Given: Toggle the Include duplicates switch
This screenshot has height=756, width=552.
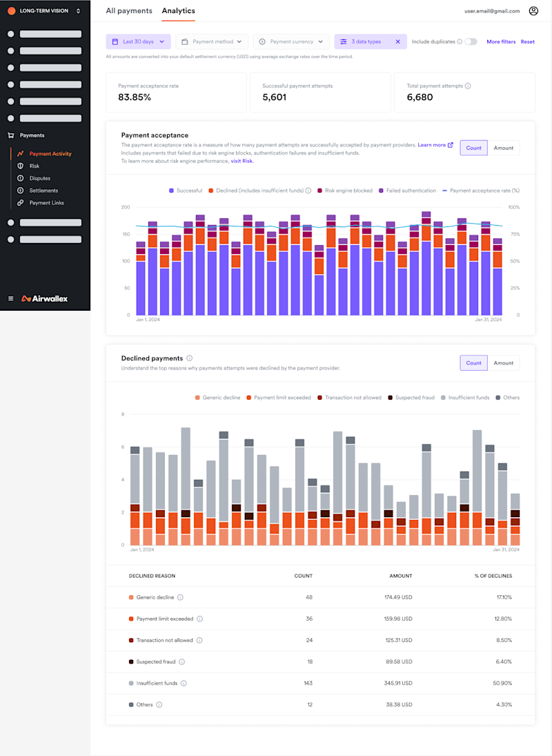Looking at the screenshot, I should point(471,42).
